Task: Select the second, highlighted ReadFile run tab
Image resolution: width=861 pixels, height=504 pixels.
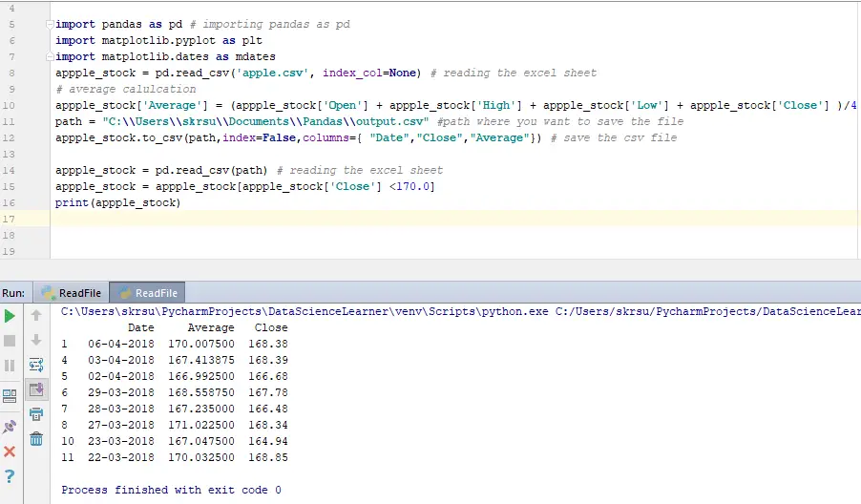Action: [148, 293]
